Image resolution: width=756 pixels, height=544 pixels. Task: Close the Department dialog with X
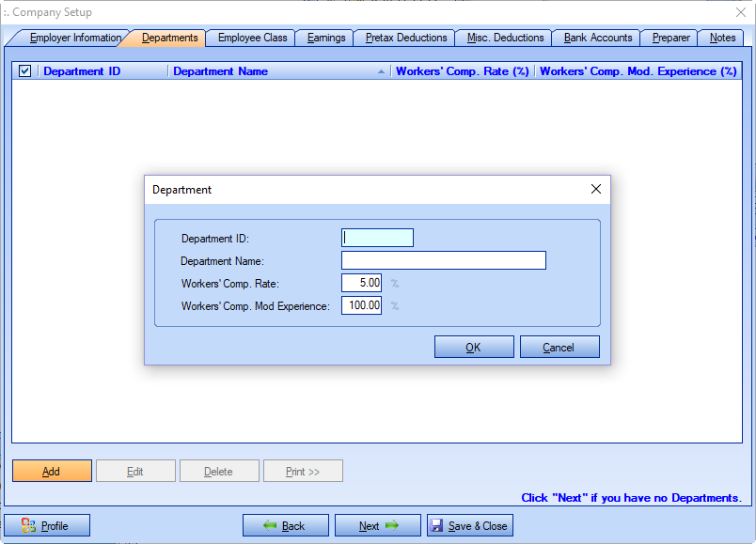[595, 189]
